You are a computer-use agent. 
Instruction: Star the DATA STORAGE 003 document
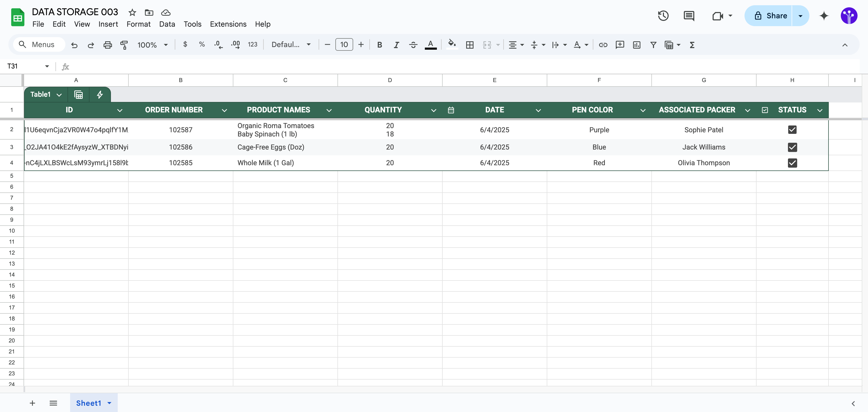click(x=132, y=13)
